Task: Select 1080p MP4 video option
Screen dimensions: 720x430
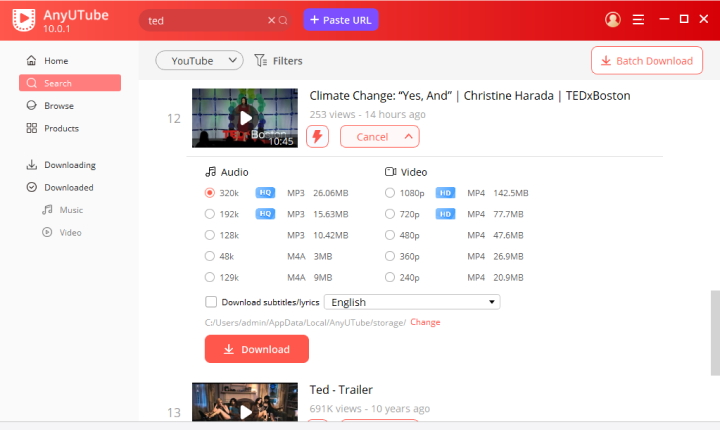Action: [390, 193]
